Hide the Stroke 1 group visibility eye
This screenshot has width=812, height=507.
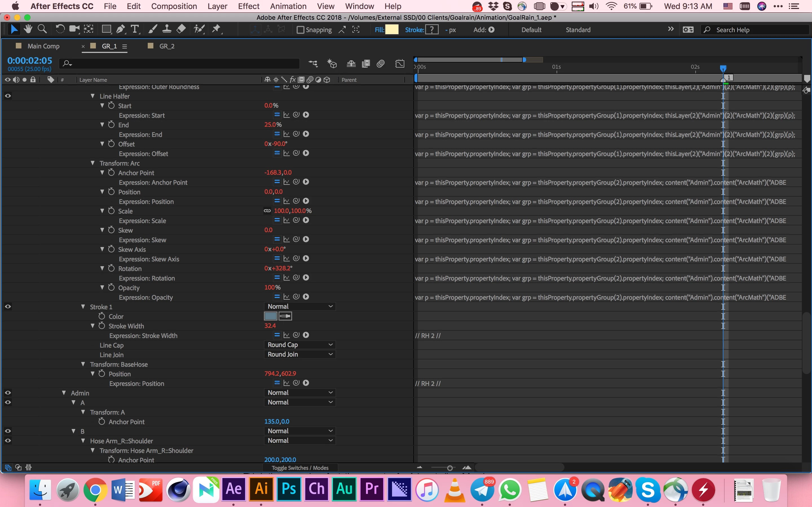click(x=8, y=306)
